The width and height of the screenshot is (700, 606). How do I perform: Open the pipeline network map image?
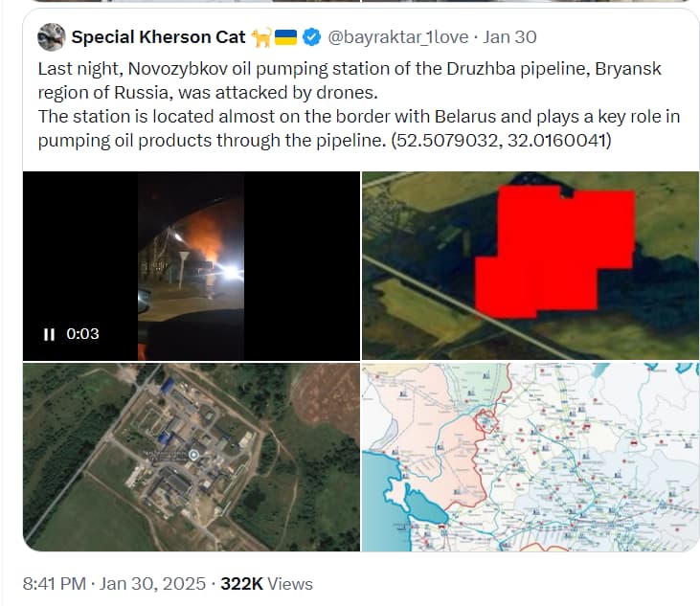pyautogui.click(x=531, y=457)
